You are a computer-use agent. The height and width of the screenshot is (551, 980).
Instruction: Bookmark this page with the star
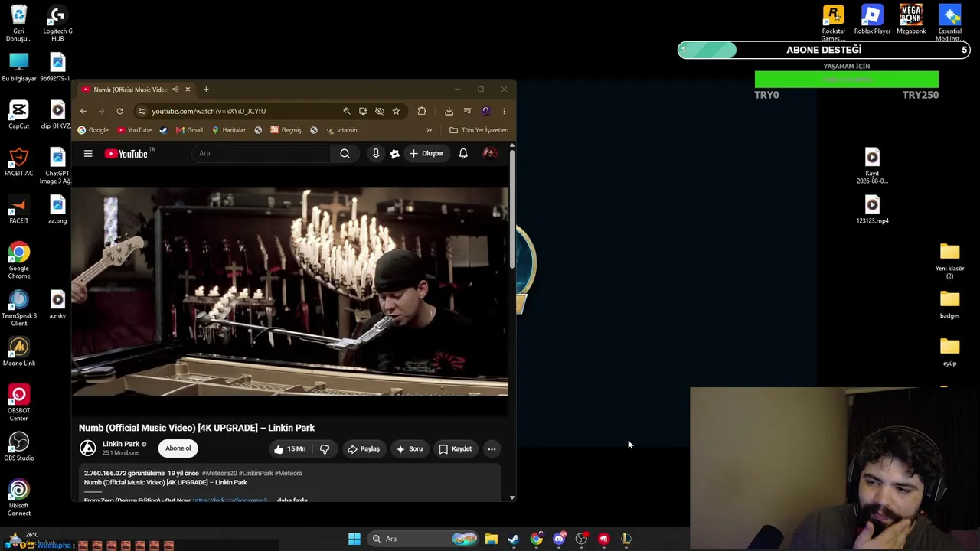click(396, 111)
